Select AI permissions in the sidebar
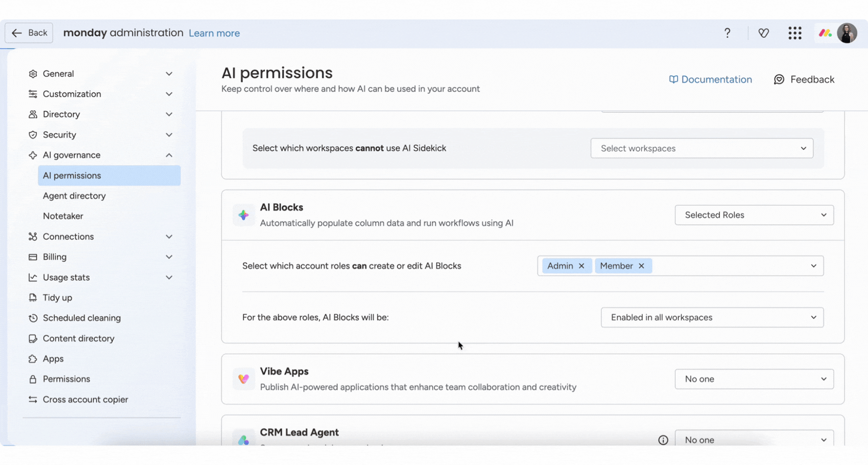Image resolution: width=868 pixels, height=465 pixels. pyautogui.click(x=109, y=175)
